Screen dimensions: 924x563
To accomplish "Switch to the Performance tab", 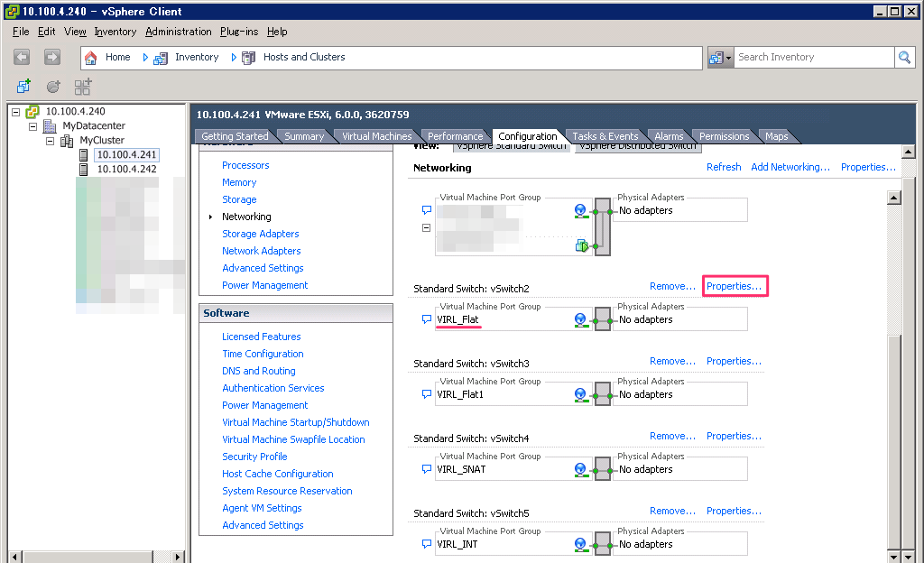I will [x=455, y=136].
